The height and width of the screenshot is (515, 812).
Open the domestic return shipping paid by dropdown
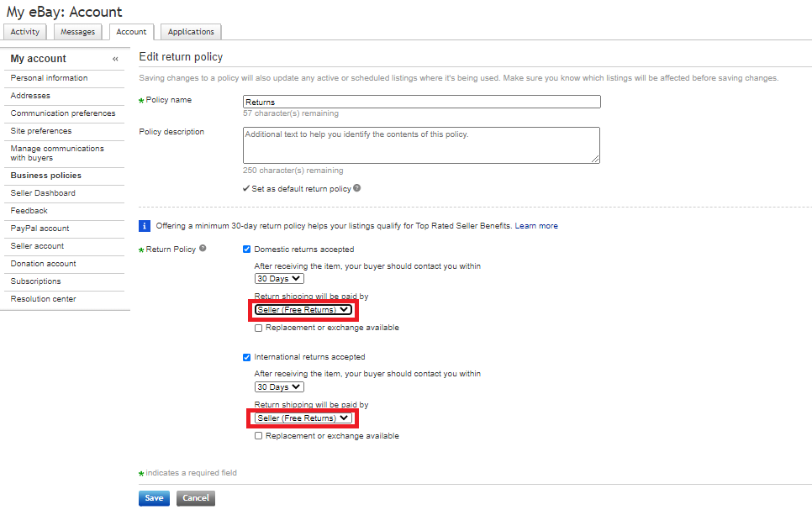point(303,310)
